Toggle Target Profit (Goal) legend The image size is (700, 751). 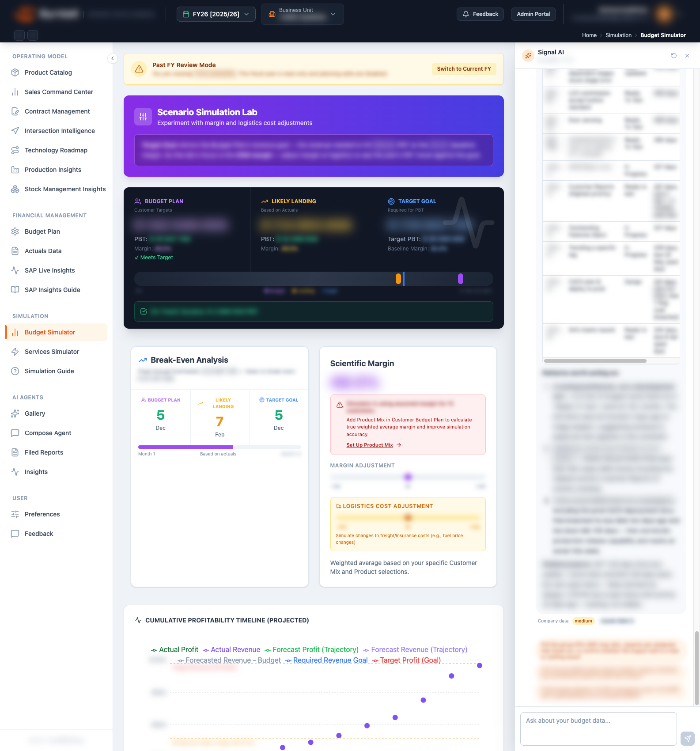click(406, 660)
